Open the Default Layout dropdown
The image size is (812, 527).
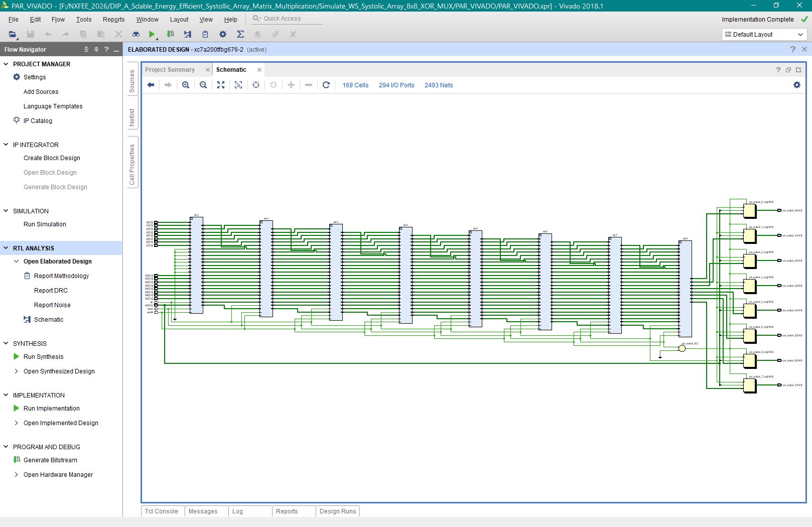point(764,35)
